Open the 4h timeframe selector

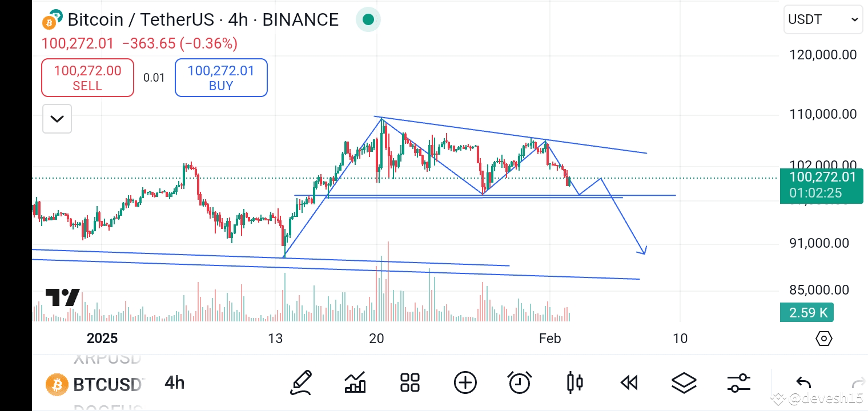pyautogui.click(x=174, y=382)
